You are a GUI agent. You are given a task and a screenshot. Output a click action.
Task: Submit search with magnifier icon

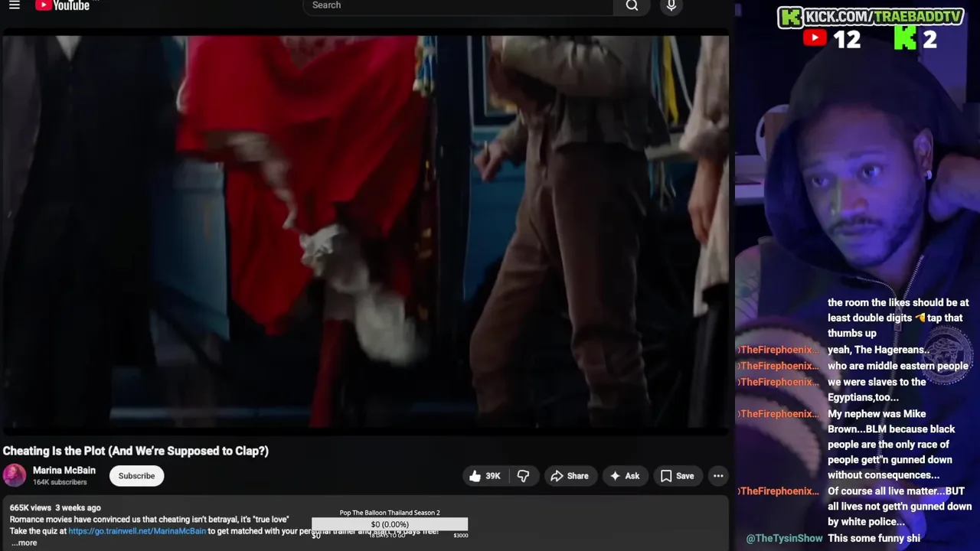pos(632,6)
